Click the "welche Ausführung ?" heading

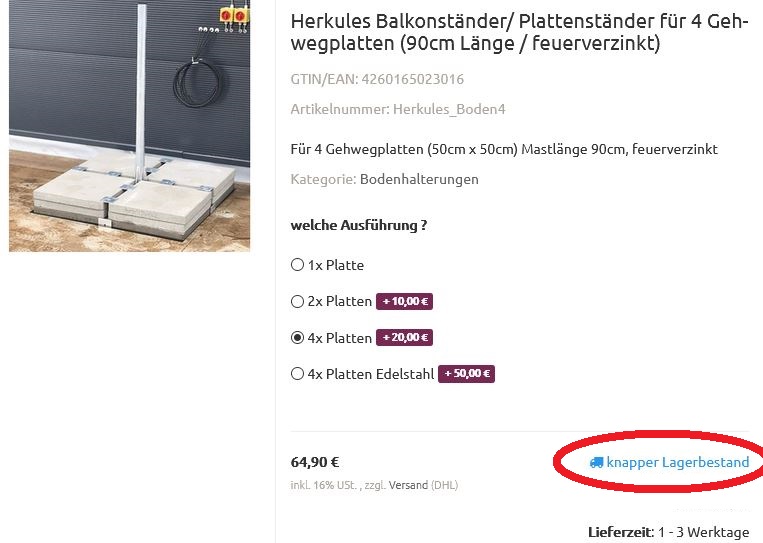pyautogui.click(x=359, y=225)
